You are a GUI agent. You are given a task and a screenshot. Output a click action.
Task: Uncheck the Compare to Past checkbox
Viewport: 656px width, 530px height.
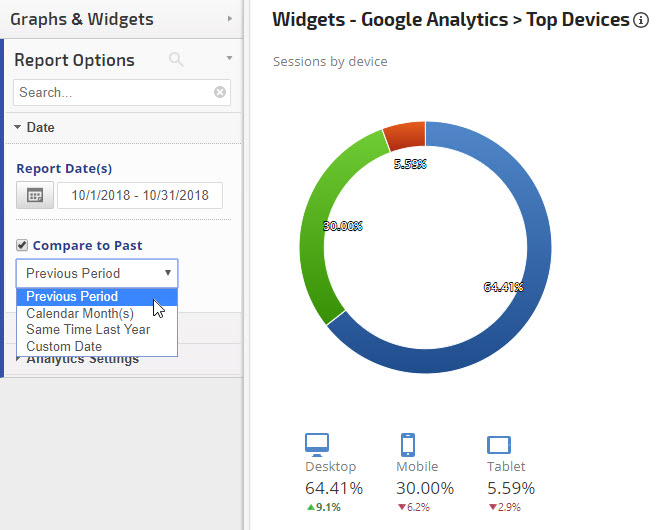point(22,245)
